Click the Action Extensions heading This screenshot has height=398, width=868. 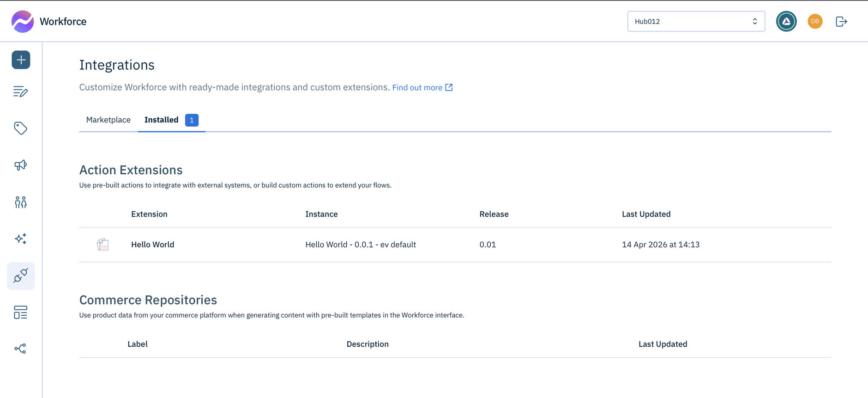[131, 170]
